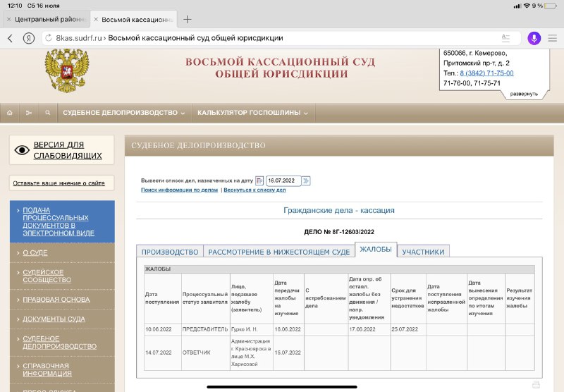Image resolution: width=564 pixels, height=392 pixels.
Task: Go back with the browser back arrow
Action: [10, 38]
